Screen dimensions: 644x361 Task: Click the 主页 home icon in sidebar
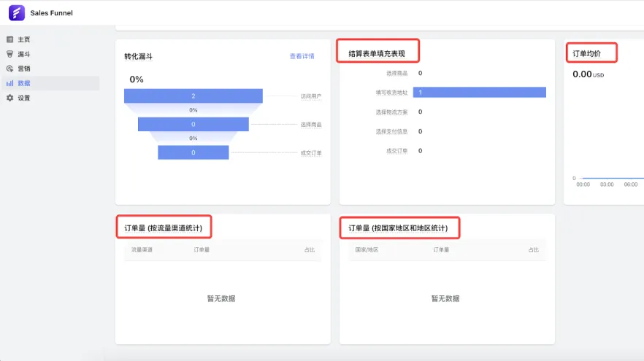[x=10, y=39]
